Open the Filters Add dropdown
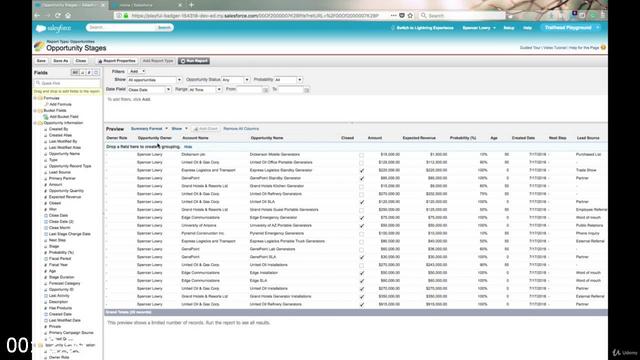Screen dimensions: 640x360 point(137,71)
